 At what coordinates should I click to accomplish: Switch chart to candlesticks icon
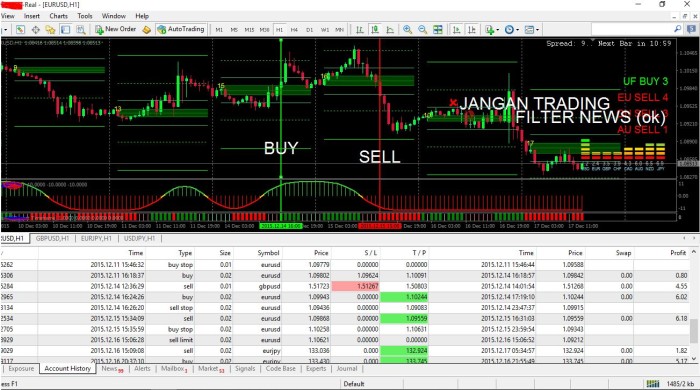click(x=375, y=29)
